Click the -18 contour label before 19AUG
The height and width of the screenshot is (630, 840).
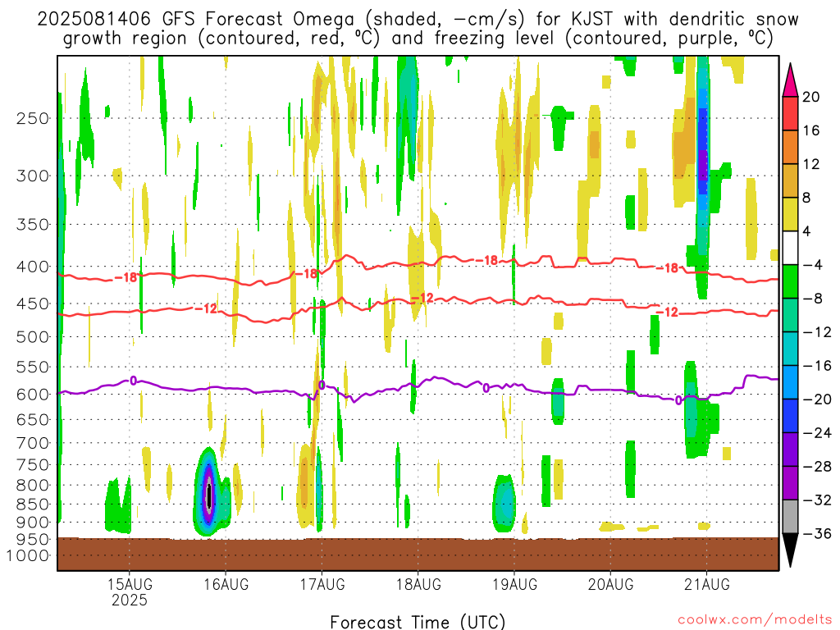tap(486, 260)
